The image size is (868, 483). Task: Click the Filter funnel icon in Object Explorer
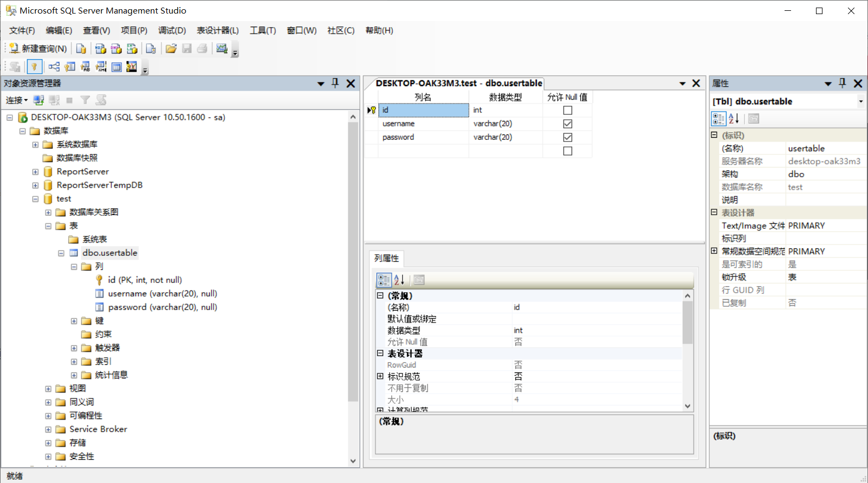(x=85, y=100)
